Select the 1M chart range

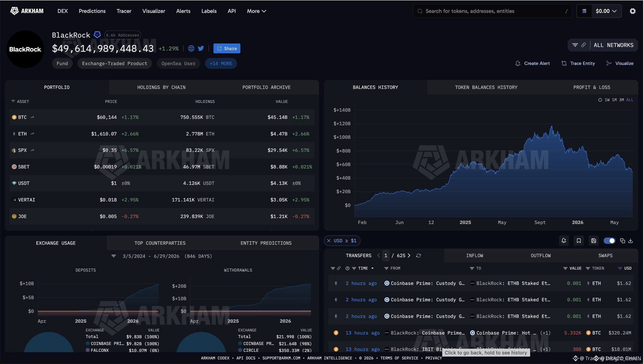coord(614,100)
